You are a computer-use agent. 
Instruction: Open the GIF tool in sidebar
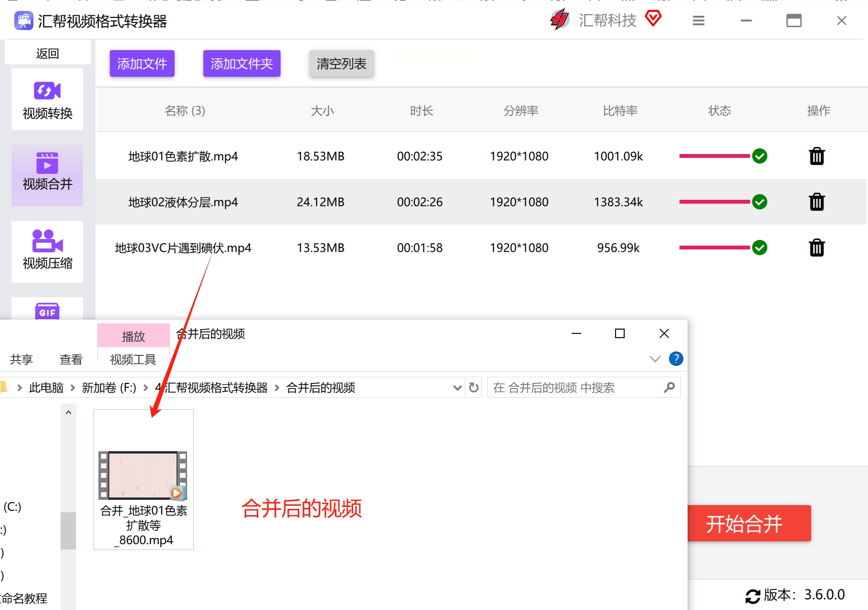tap(47, 311)
